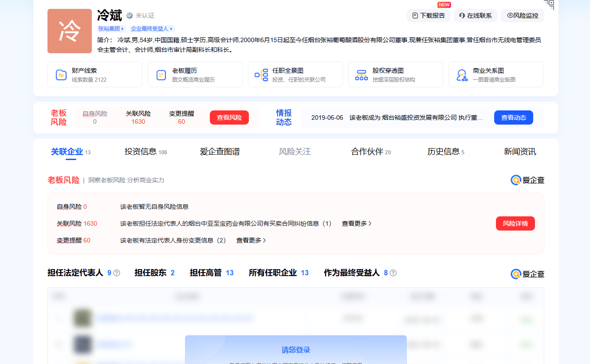
Task: Switch to 风险关注 tab
Action: click(x=295, y=152)
